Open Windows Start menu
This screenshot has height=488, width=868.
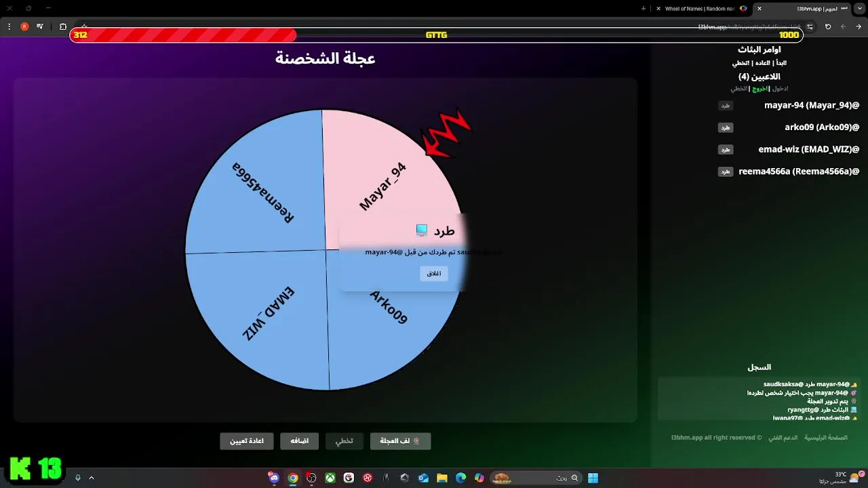point(593,478)
